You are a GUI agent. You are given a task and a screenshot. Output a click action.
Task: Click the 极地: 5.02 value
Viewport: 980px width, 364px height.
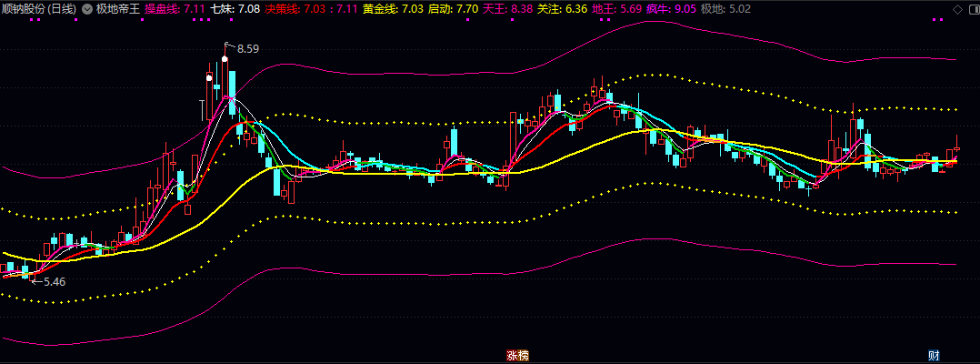point(726,9)
